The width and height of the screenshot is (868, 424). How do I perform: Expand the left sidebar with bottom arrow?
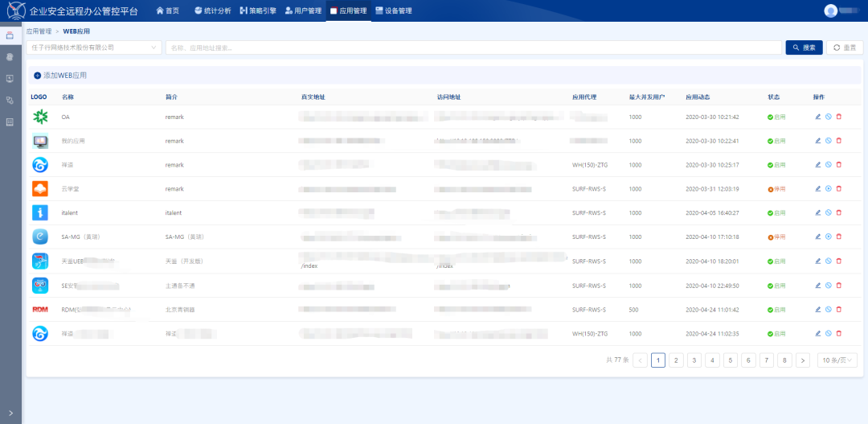pyautogui.click(x=10, y=413)
